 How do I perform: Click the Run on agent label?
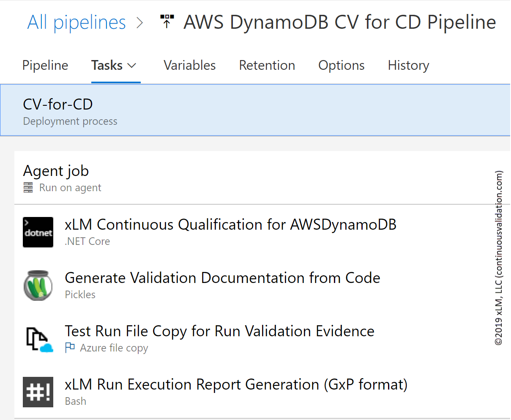[x=70, y=188]
